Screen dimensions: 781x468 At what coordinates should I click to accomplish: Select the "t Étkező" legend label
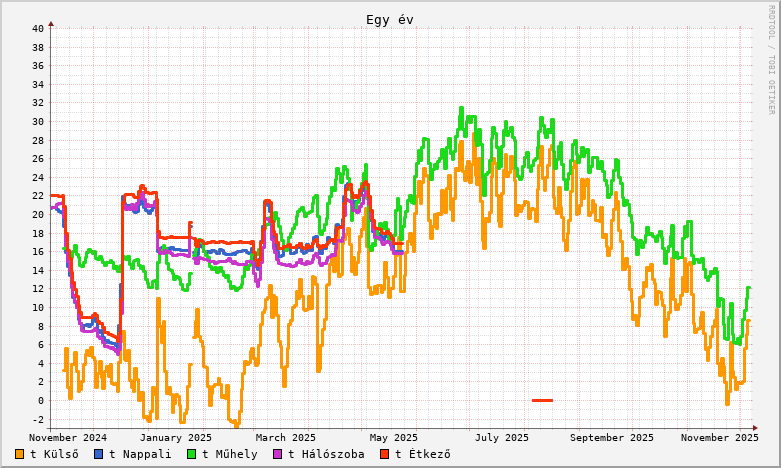422,454
